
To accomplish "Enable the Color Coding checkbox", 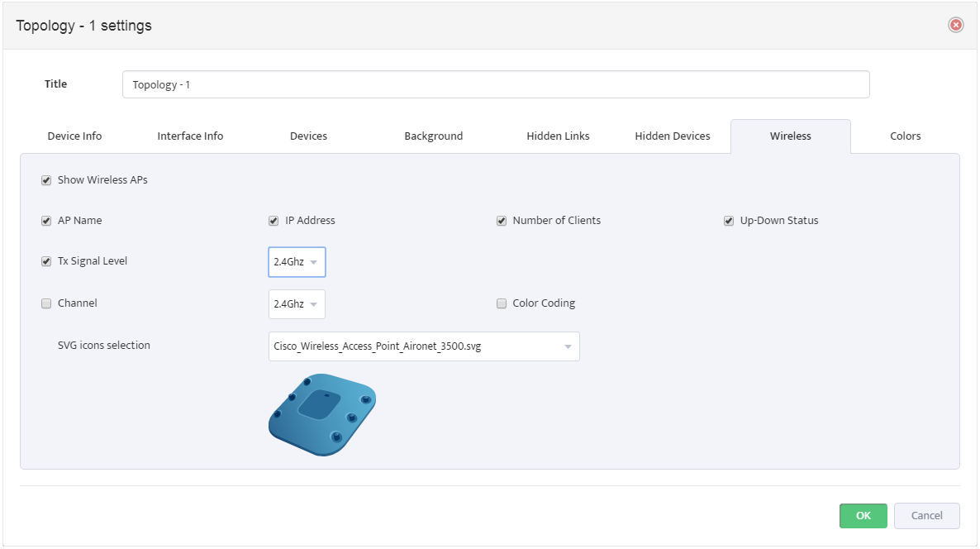I will pos(502,303).
